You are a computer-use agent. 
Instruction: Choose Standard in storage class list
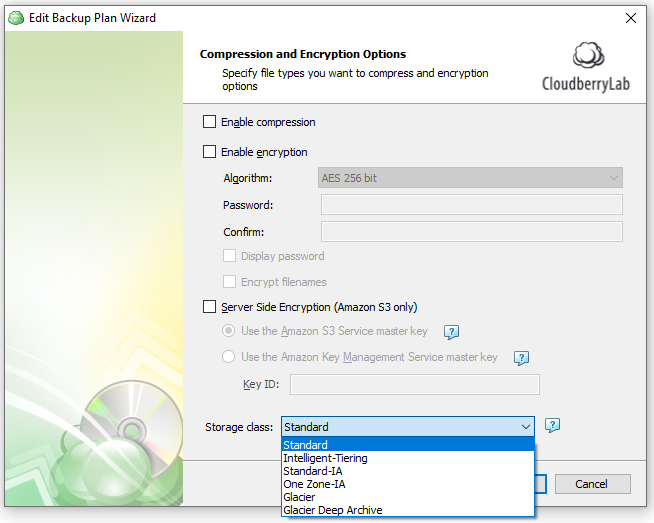(x=408, y=445)
